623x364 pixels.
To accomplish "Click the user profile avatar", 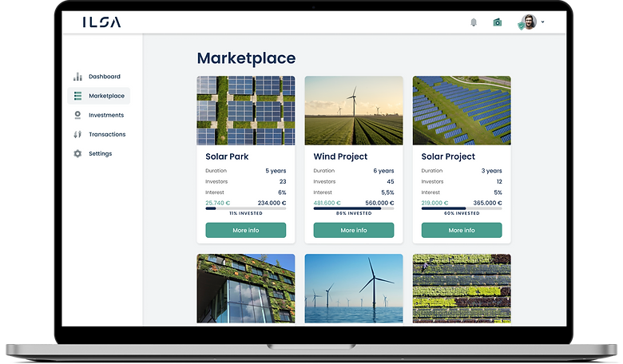I will pos(528,22).
